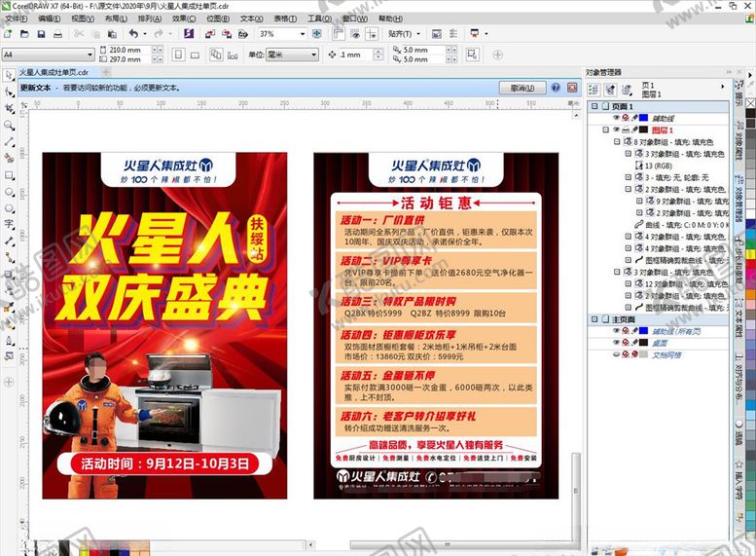The height and width of the screenshot is (556, 756).
Task: Switch to 火星人集成灶单页.cdr document tab
Action: click(x=54, y=72)
